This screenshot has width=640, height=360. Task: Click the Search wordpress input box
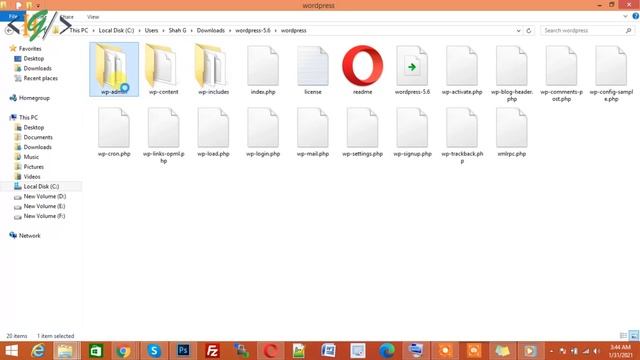tap(587, 31)
